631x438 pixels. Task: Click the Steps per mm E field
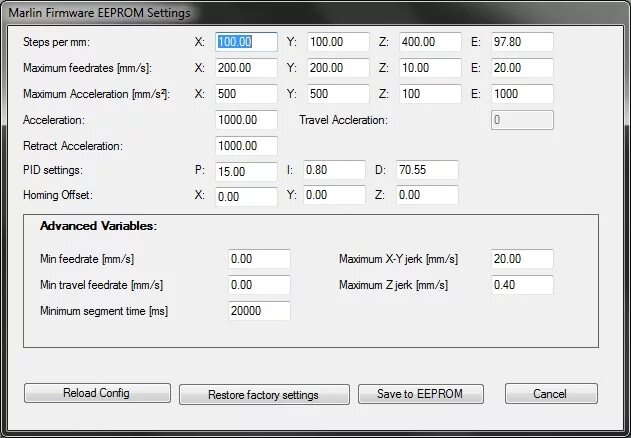(x=522, y=42)
